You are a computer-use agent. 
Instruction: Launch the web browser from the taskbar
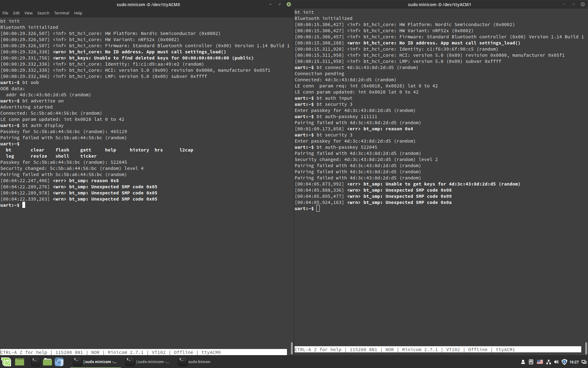[x=59, y=362]
